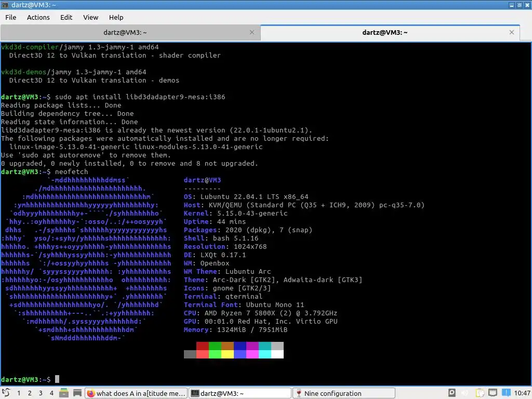Click the 'Shell: bash 5.1.16' line

pyautogui.click(x=221, y=238)
